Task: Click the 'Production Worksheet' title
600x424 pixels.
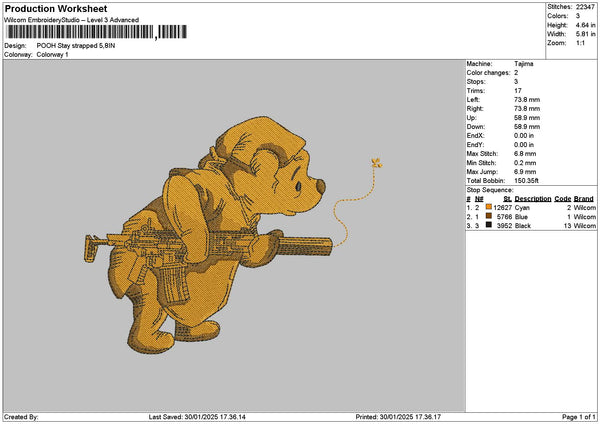Action: coord(56,8)
